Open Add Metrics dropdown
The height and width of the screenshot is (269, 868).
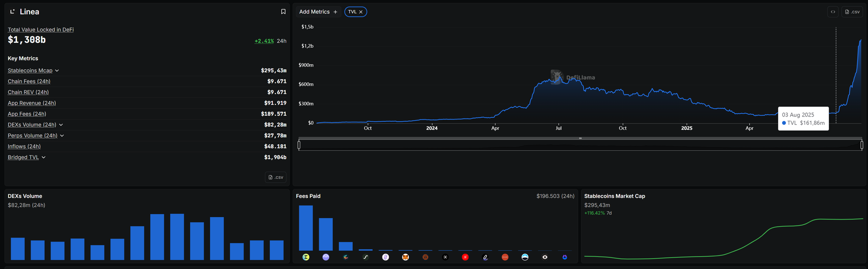point(318,12)
